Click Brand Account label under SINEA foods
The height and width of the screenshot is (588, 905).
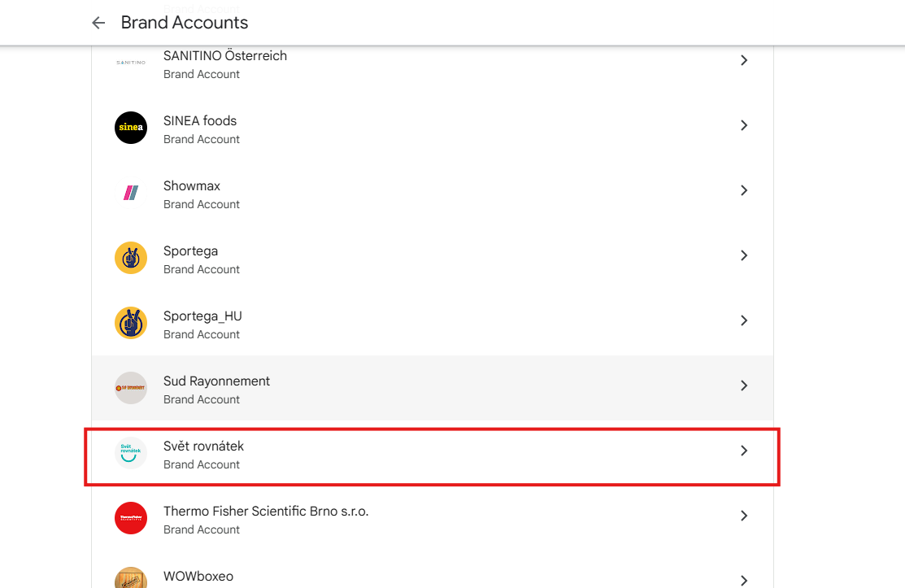pyautogui.click(x=202, y=140)
